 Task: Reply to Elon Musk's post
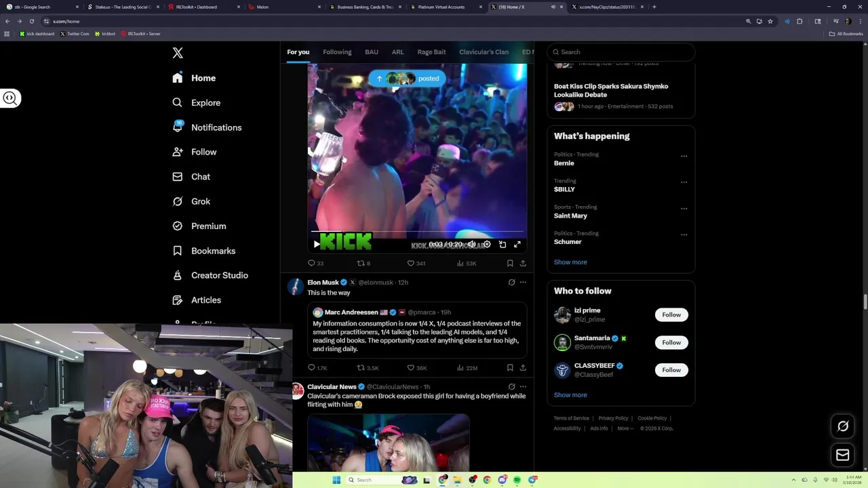[317, 368]
